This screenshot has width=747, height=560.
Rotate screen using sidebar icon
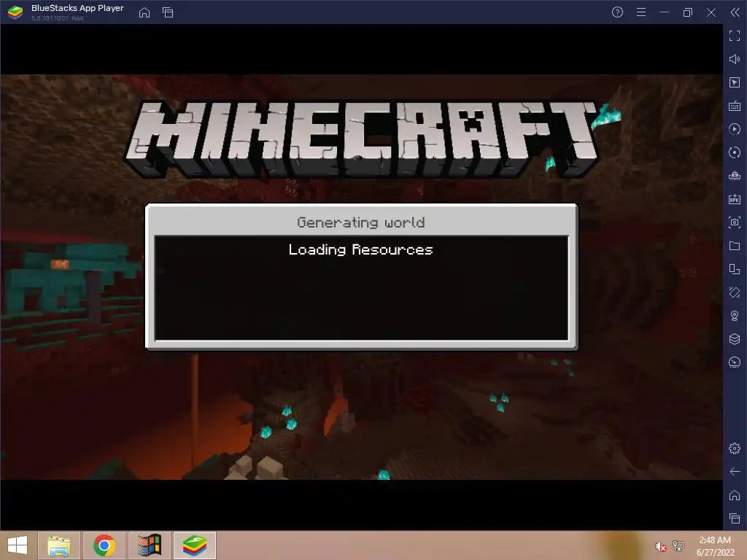pos(735,269)
